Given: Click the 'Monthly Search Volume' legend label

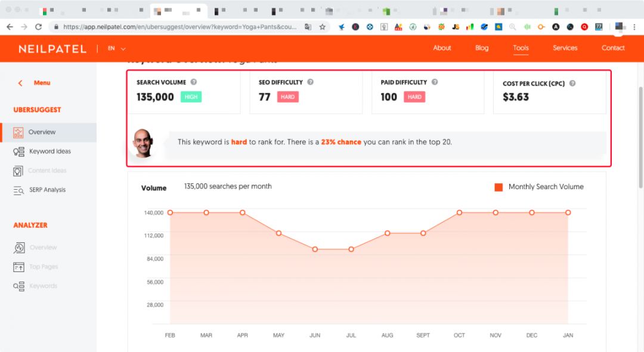Looking at the screenshot, I should coord(546,187).
